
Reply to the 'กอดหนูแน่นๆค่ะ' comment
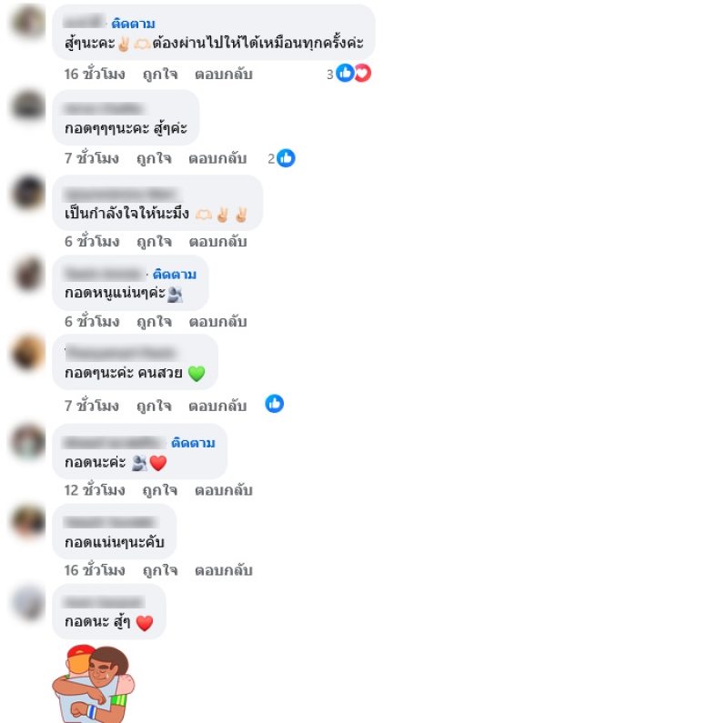pos(217,322)
